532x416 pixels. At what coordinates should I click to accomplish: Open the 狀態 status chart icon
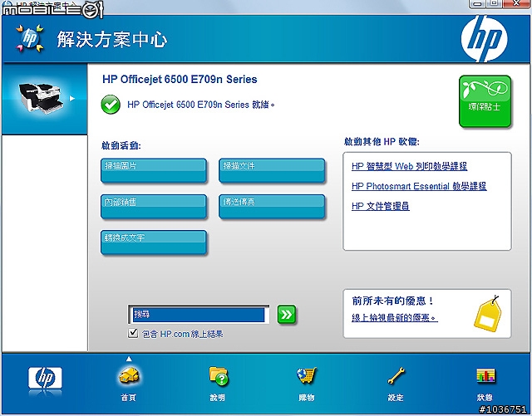tap(485, 376)
